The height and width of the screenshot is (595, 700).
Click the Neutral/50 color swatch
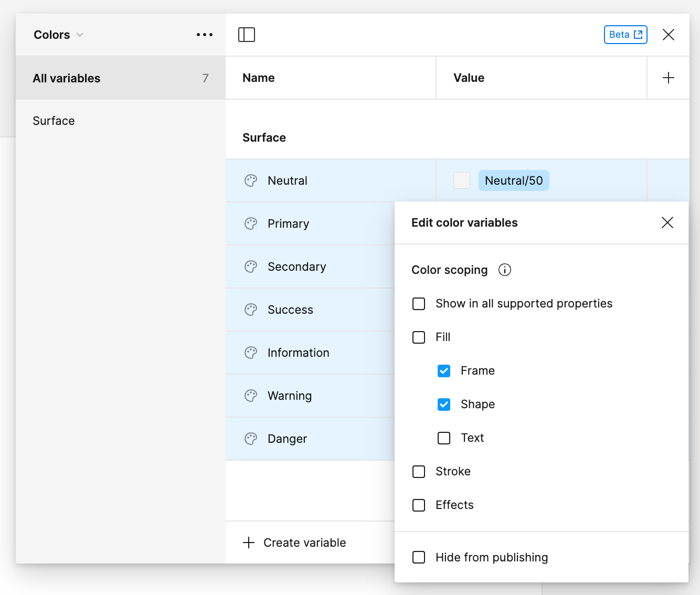461,180
